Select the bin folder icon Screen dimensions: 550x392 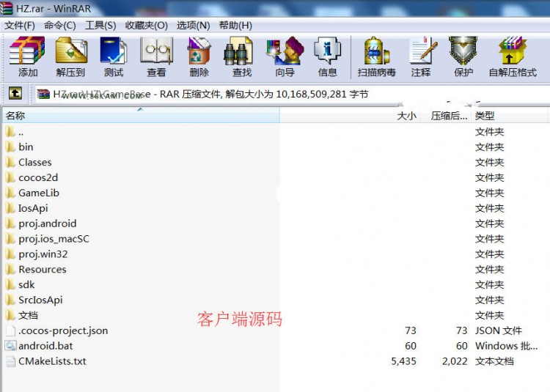pos(10,147)
